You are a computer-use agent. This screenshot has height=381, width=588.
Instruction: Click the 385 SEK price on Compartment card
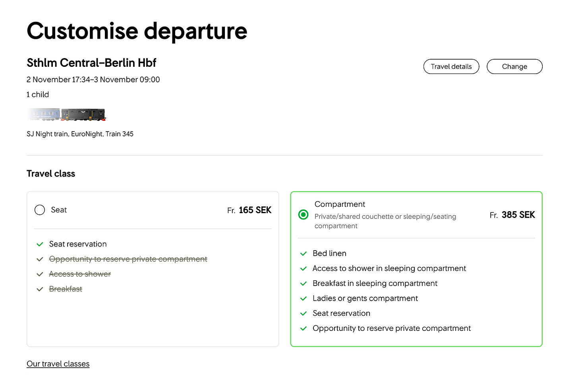coord(518,215)
